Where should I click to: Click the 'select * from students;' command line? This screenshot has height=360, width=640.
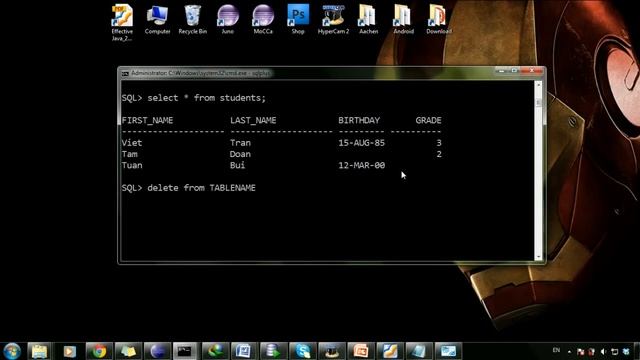[194, 98]
